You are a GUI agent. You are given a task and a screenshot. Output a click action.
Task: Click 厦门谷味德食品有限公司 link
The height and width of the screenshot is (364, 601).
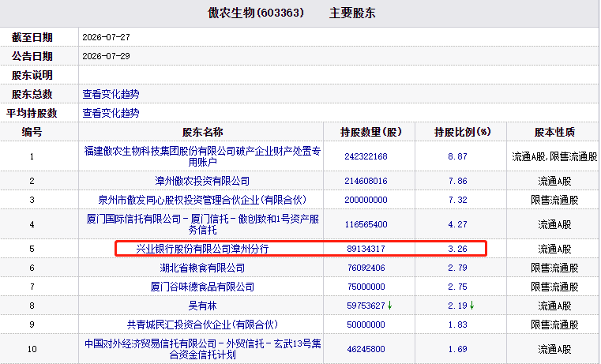202,287
